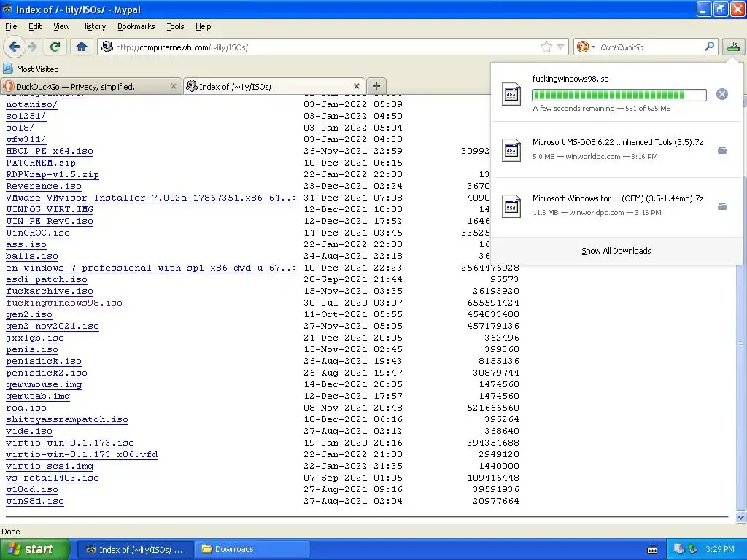
Task: Open the DuckDuckGo search engine selector
Action: tap(586, 47)
